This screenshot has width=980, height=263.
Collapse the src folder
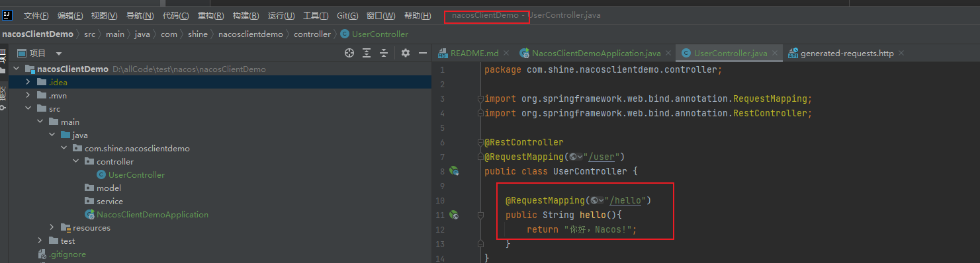click(x=28, y=108)
